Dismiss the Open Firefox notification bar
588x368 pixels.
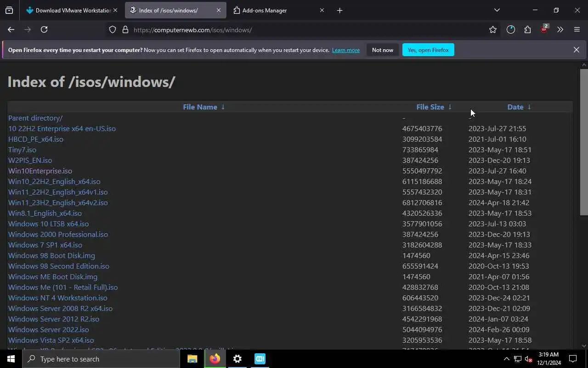pyautogui.click(x=576, y=50)
